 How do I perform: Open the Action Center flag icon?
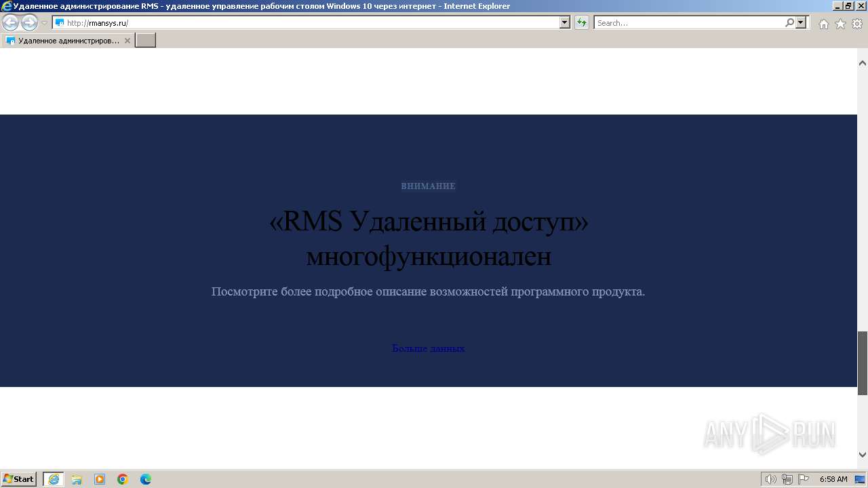(x=804, y=479)
